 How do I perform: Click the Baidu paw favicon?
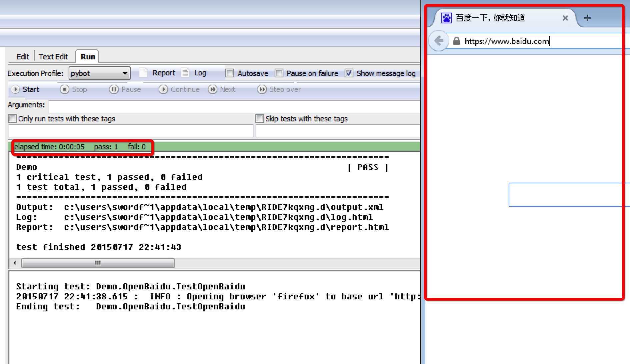click(446, 18)
